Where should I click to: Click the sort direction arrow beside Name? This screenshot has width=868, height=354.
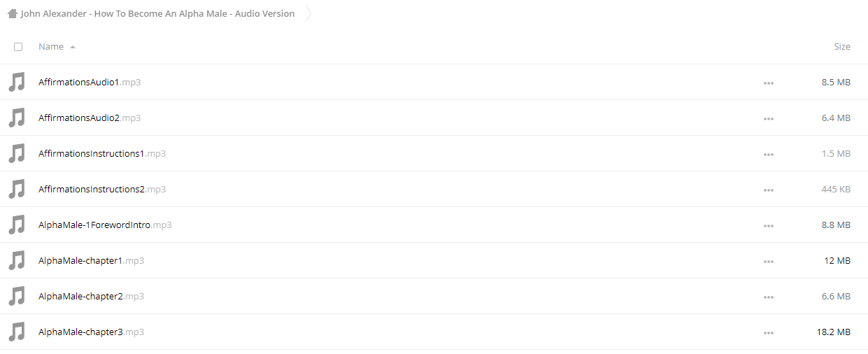pos(73,47)
